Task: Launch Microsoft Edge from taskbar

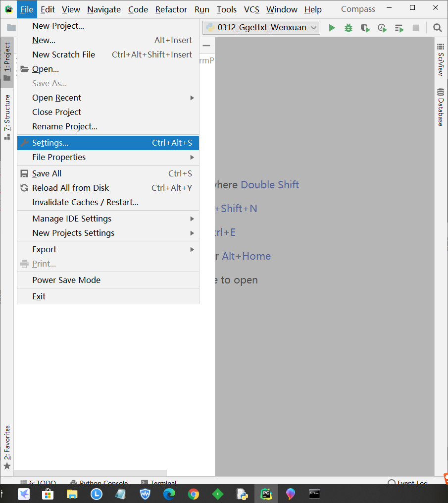Action: click(x=169, y=494)
